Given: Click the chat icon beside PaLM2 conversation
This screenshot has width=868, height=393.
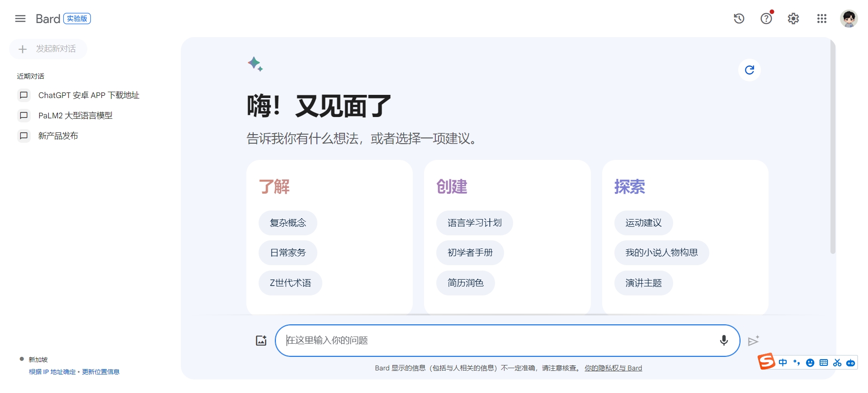Looking at the screenshot, I should [x=24, y=116].
